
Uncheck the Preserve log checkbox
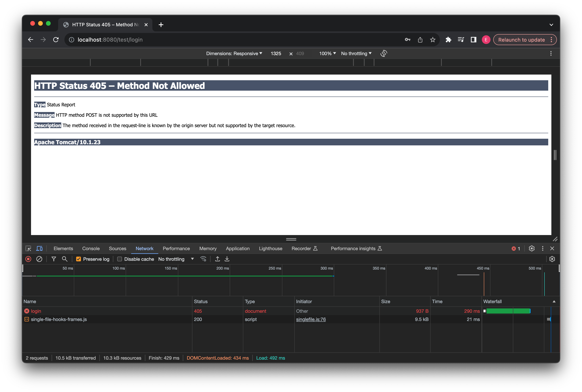coord(79,259)
